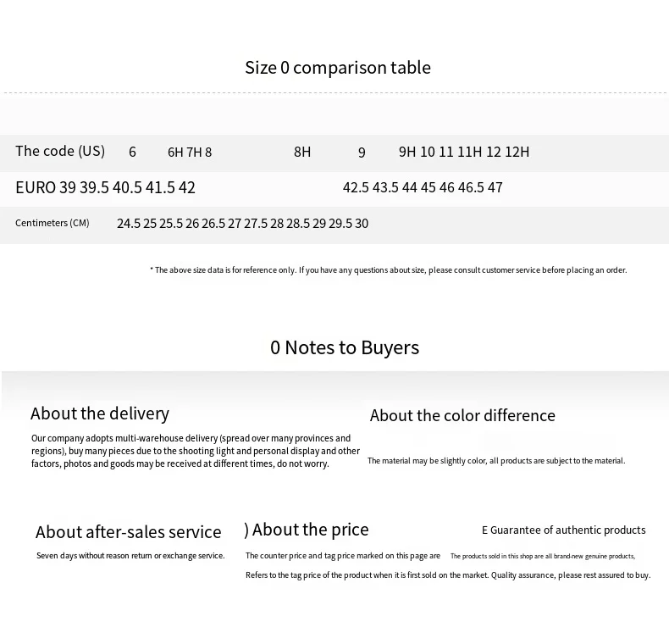This screenshot has height=644, width=669.
Task: Select 'The code (US)' row label
Action: (x=60, y=151)
